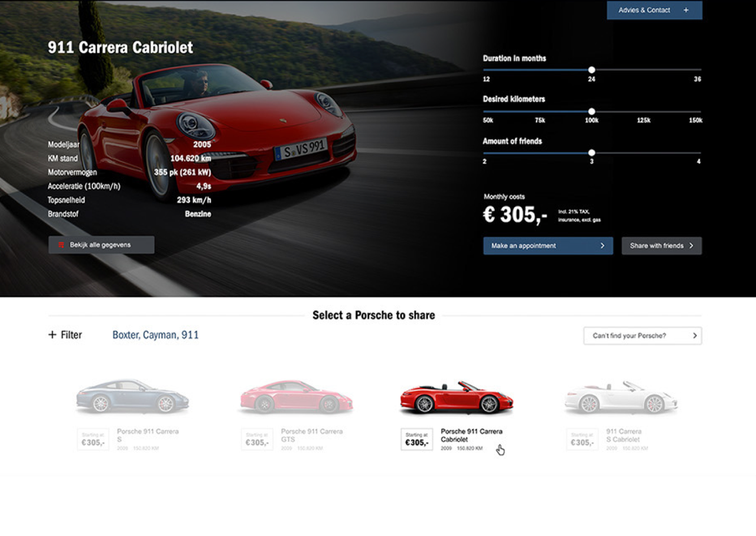Set duration to 12 months
This screenshot has width=756, height=536.
486,79
